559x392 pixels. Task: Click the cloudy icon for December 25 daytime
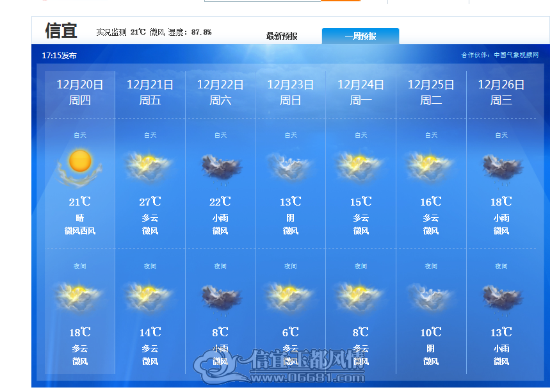pyautogui.click(x=429, y=167)
